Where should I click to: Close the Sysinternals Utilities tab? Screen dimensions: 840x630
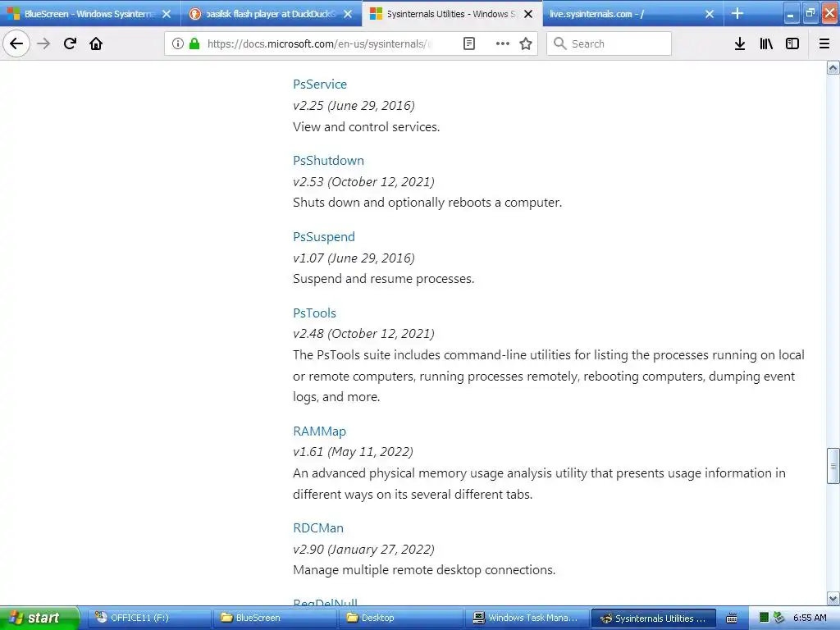click(x=528, y=14)
